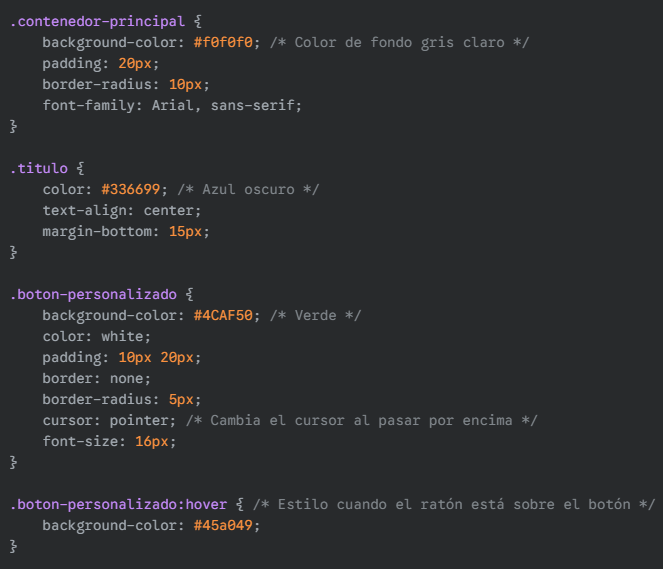The image size is (663, 569).
Task: Click the border none declaration
Action: (x=96, y=378)
